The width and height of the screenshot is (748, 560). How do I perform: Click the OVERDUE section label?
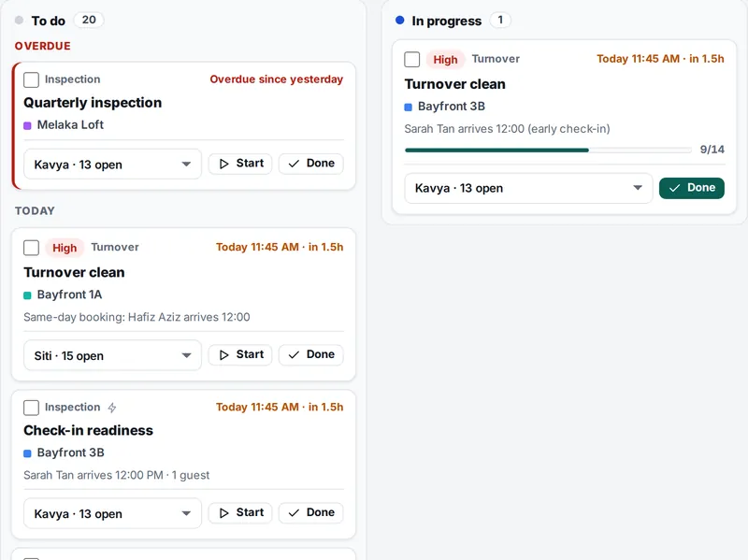pyautogui.click(x=42, y=46)
